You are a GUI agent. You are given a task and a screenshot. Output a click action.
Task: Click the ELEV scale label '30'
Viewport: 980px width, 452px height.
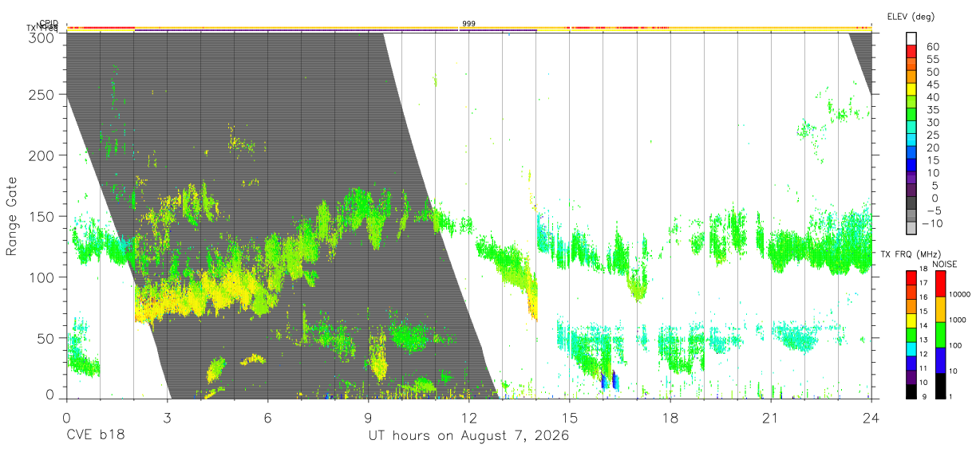932,122
